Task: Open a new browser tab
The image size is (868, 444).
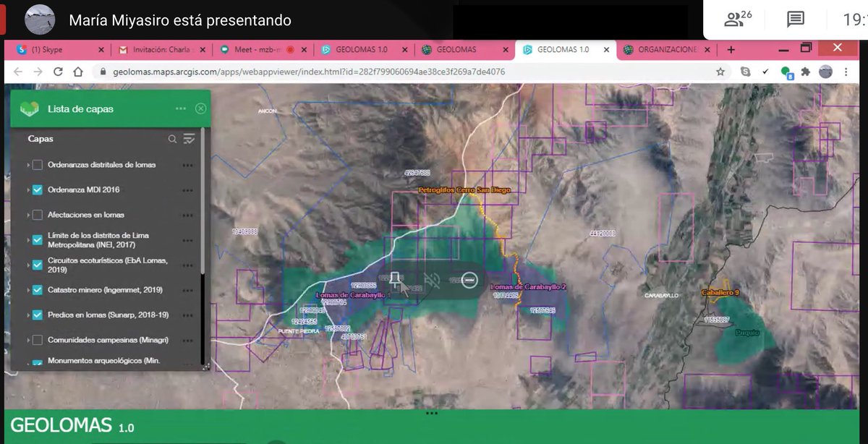Action: point(731,50)
